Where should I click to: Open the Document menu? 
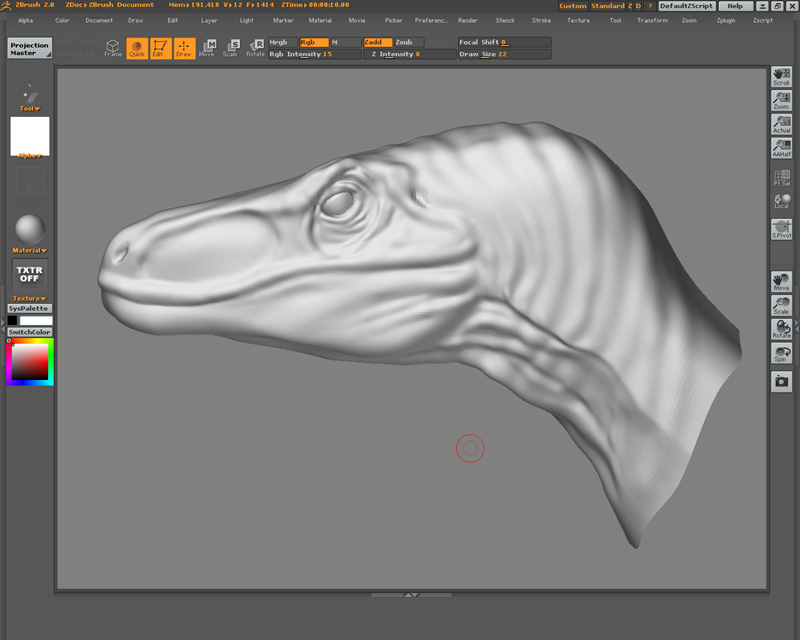(x=99, y=20)
